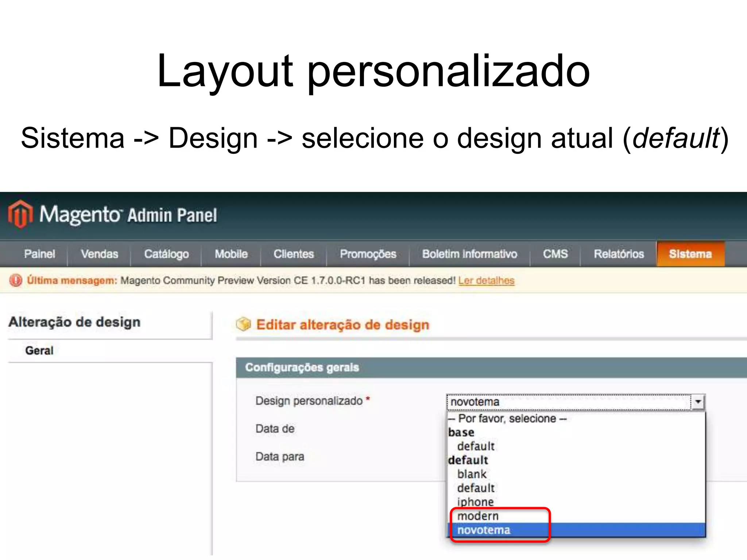
Task: Open the CMS menu
Action: click(x=555, y=254)
